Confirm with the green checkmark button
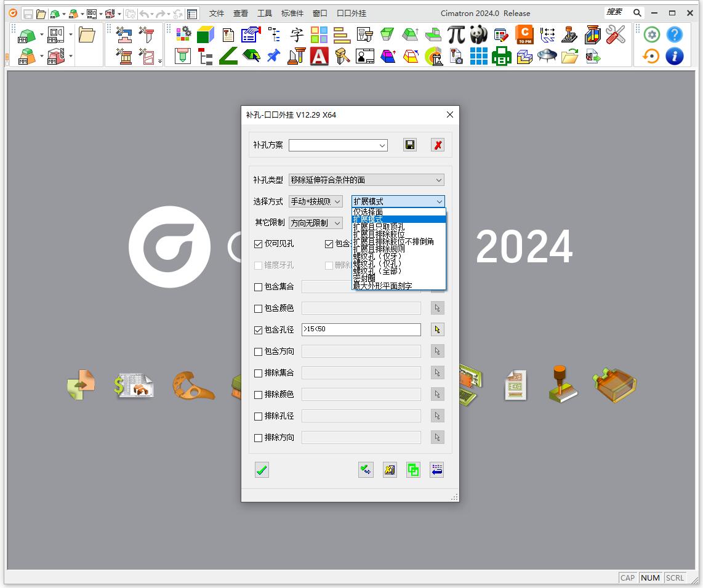This screenshot has width=703, height=588. click(x=262, y=470)
